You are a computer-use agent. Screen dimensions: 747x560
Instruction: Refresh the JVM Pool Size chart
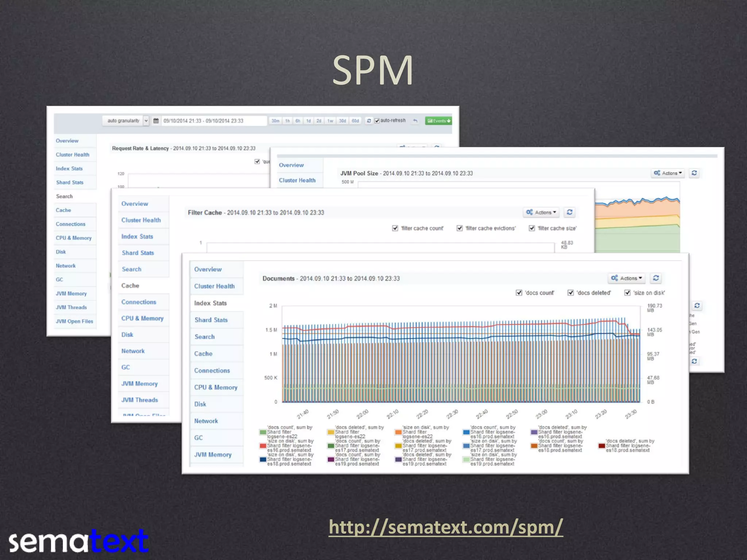[694, 173]
